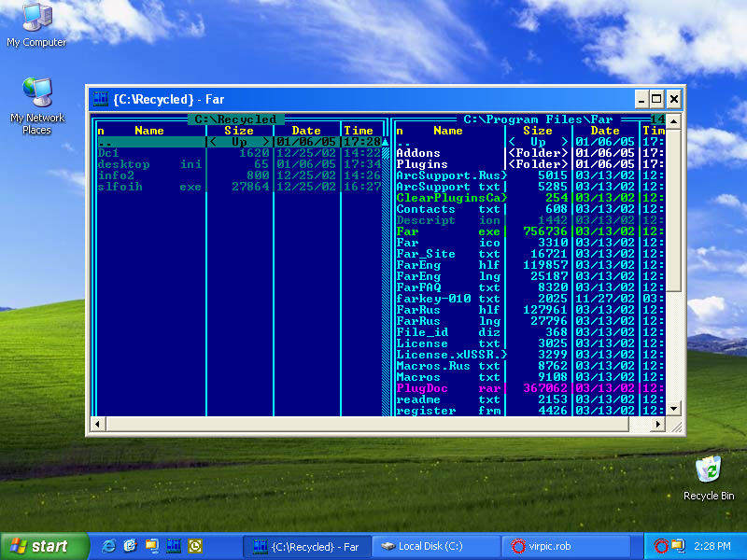Click the red tray icon in system tray

tap(660, 546)
